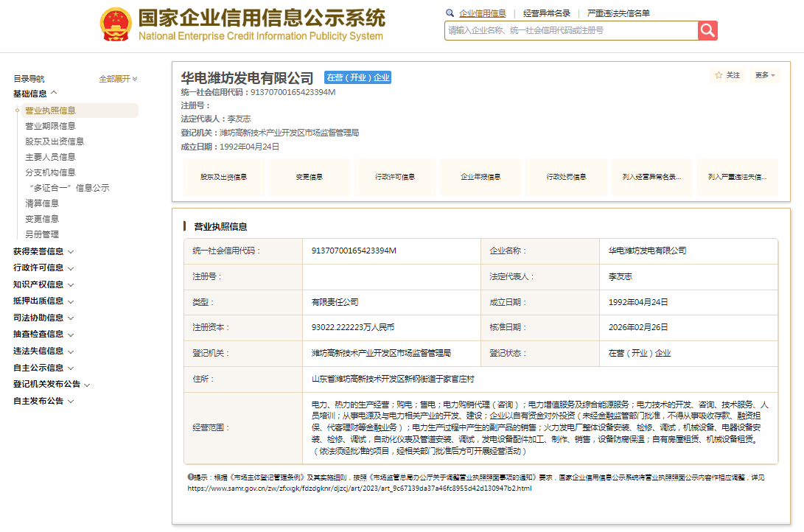Collapse the 基础信息 section

35,94
